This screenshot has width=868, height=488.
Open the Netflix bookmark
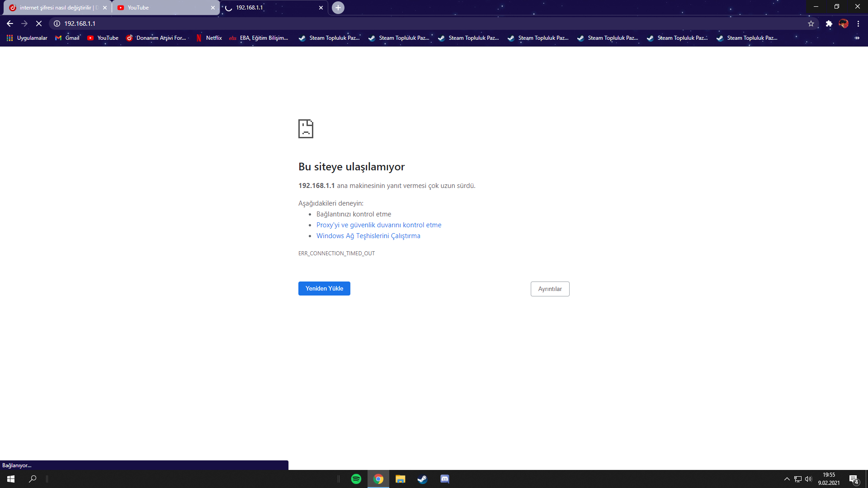tap(209, 38)
